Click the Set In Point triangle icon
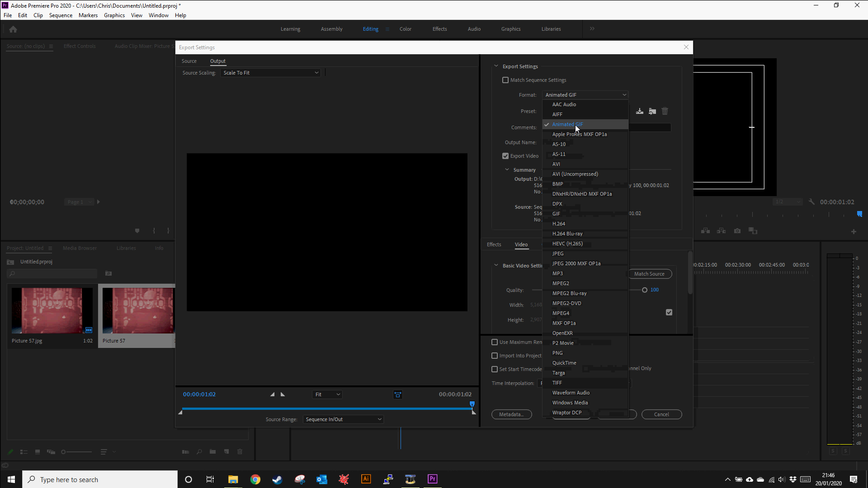 (272, 394)
